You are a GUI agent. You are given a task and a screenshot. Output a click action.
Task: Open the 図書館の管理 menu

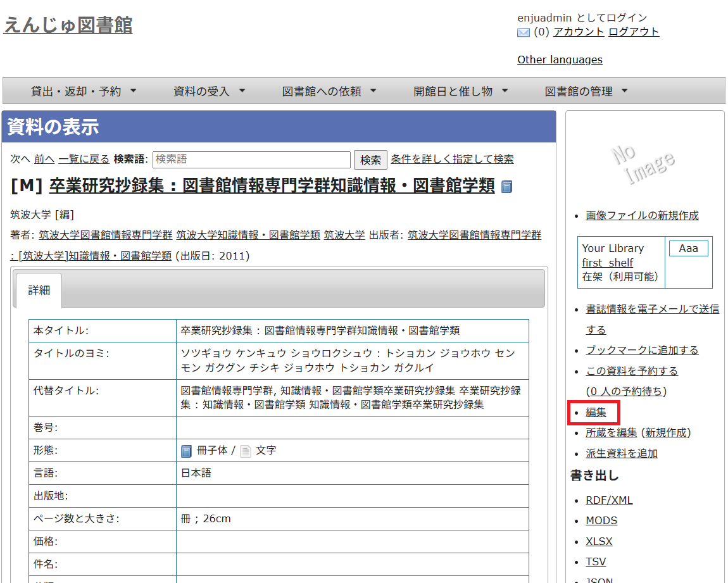click(586, 91)
